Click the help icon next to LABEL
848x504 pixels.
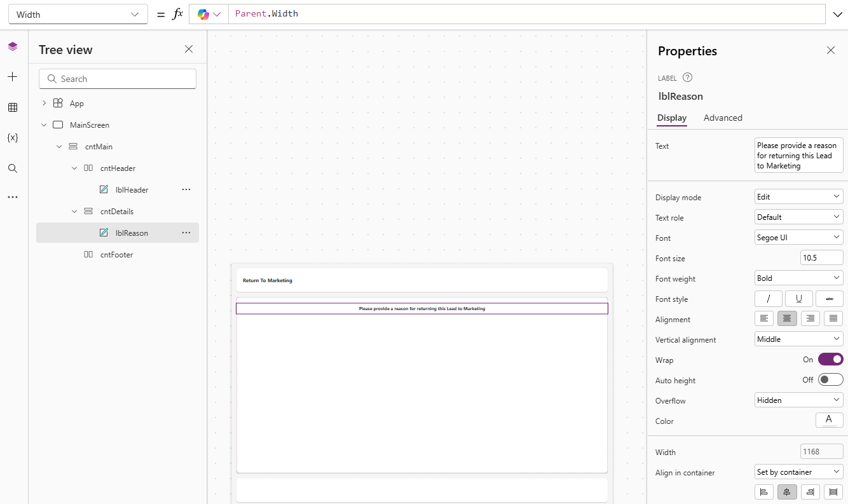687,78
